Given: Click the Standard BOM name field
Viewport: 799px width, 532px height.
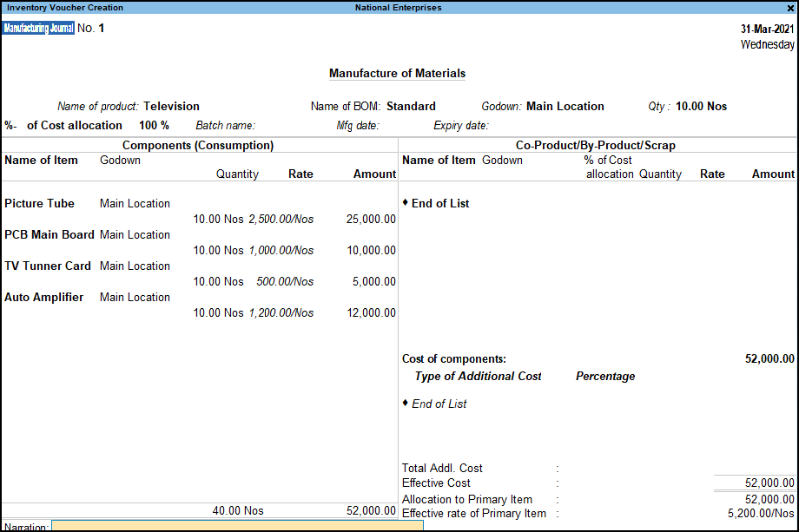Looking at the screenshot, I should tap(411, 107).
